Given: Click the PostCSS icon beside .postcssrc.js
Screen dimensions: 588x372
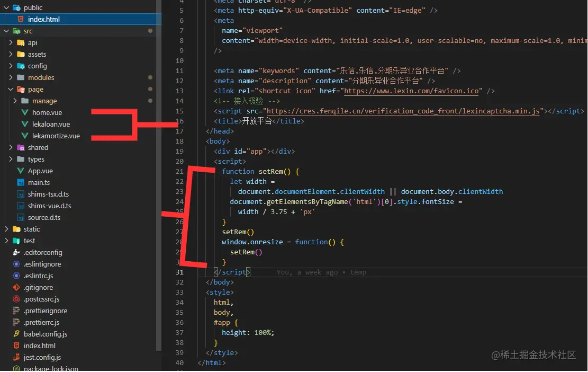Looking at the screenshot, I should [16, 299].
